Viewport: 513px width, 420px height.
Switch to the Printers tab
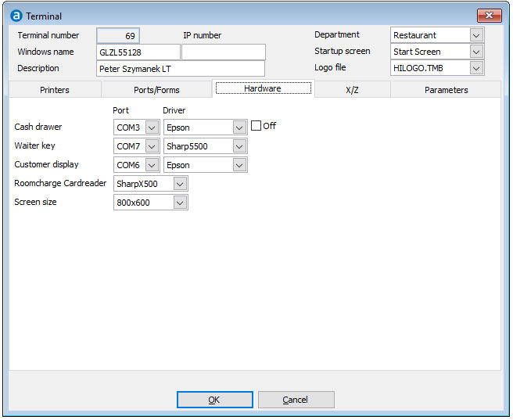[55, 90]
